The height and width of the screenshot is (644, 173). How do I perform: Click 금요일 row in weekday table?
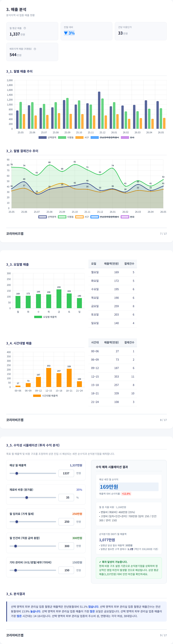pos(113,306)
